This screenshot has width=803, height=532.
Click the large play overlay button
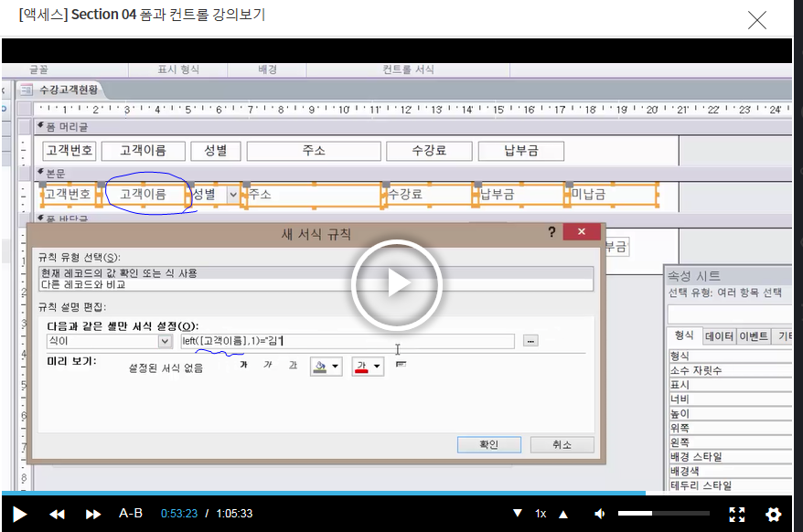click(x=397, y=284)
